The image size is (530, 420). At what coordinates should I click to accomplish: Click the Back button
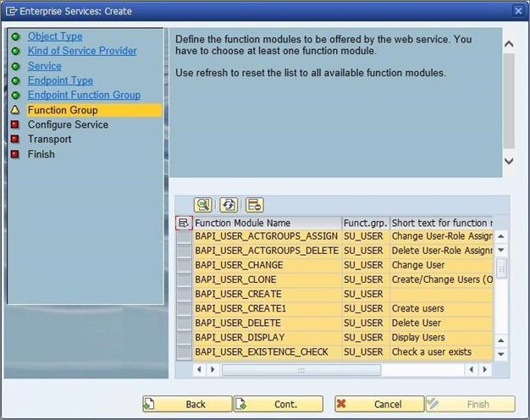[187, 404]
